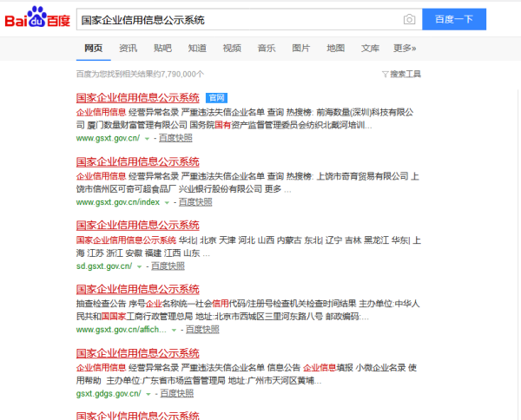Click URL www.gsxt.gov.cn/index
The width and height of the screenshot is (521, 420).
click(x=118, y=202)
